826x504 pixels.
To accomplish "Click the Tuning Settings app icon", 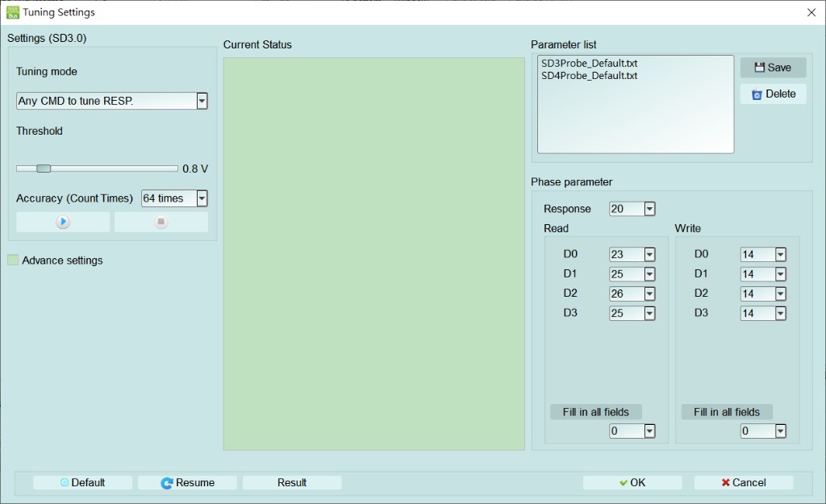I will (x=13, y=12).
